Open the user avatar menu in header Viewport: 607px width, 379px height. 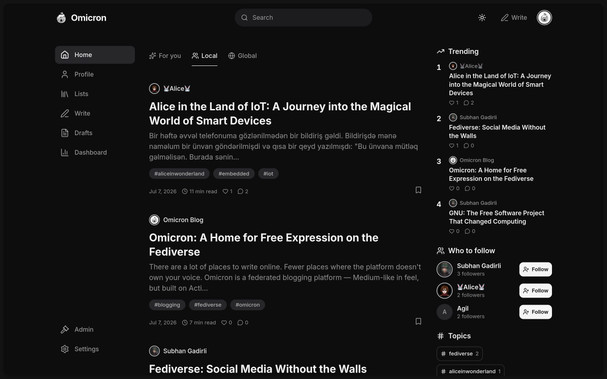[544, 17]
